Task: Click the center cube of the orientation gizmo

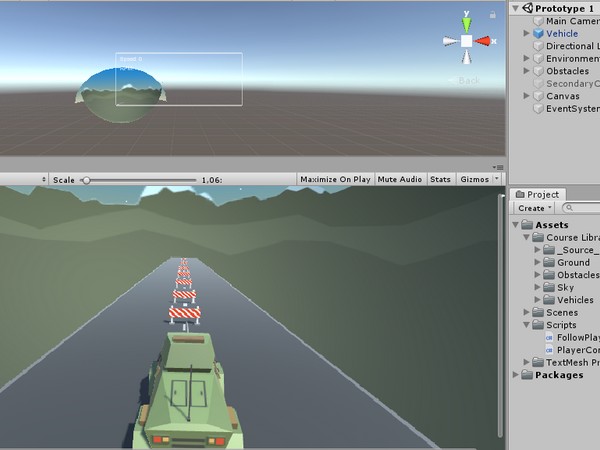Action: [x=466, y=41]
